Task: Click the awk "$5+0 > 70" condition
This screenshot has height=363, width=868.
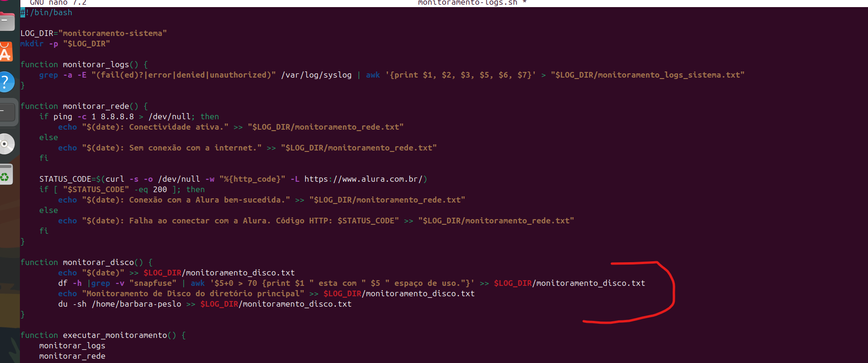Action: (x=236, y=283)
